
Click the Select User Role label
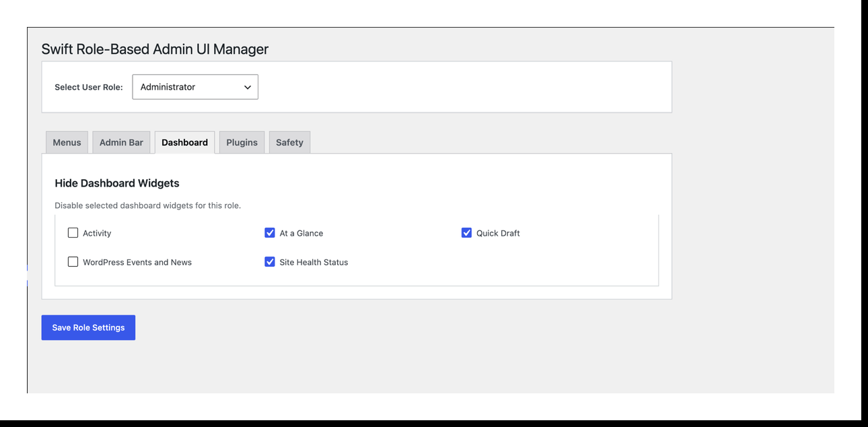[x=88, y=87]
